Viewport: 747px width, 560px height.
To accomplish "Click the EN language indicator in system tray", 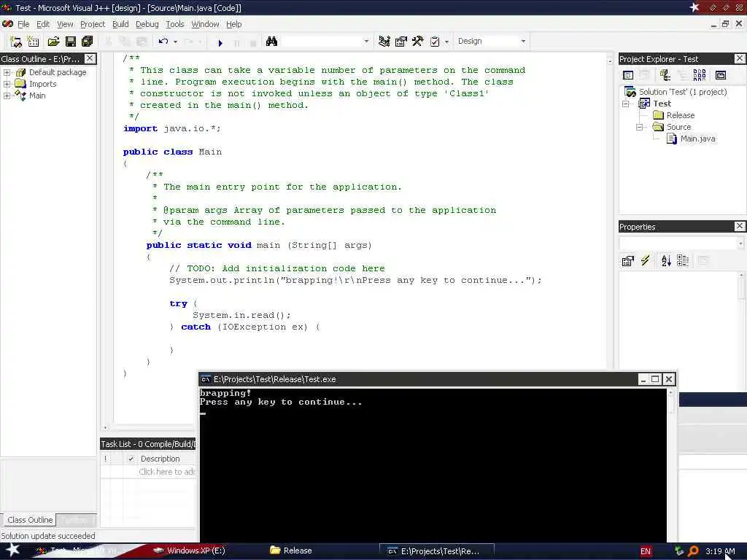I will tap(645, 551).
